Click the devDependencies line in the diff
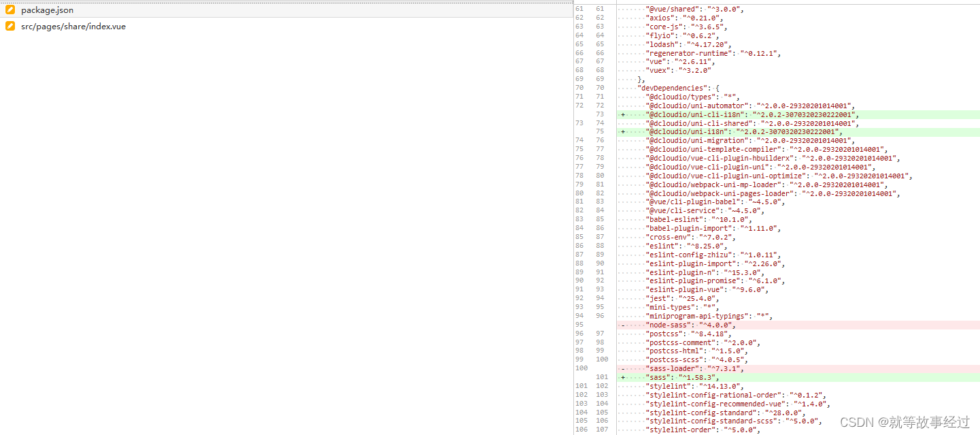Screen dimensions: 980x435 [x=687, y=87]
